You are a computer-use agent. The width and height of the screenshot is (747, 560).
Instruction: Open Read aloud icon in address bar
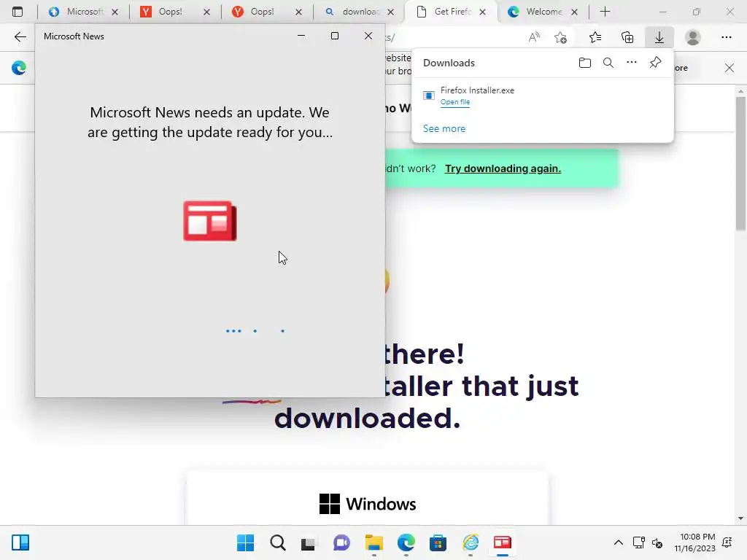click(534, 37)
